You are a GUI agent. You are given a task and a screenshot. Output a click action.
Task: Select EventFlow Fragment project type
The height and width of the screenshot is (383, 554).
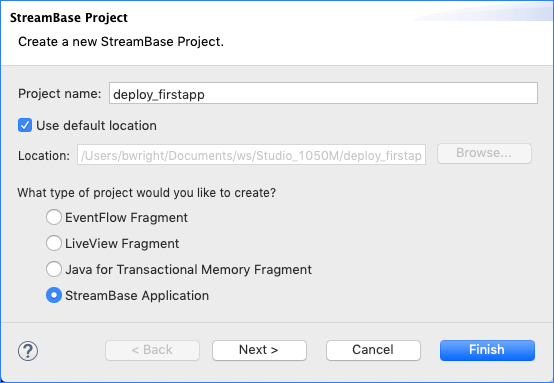click(x=54, y=217)
